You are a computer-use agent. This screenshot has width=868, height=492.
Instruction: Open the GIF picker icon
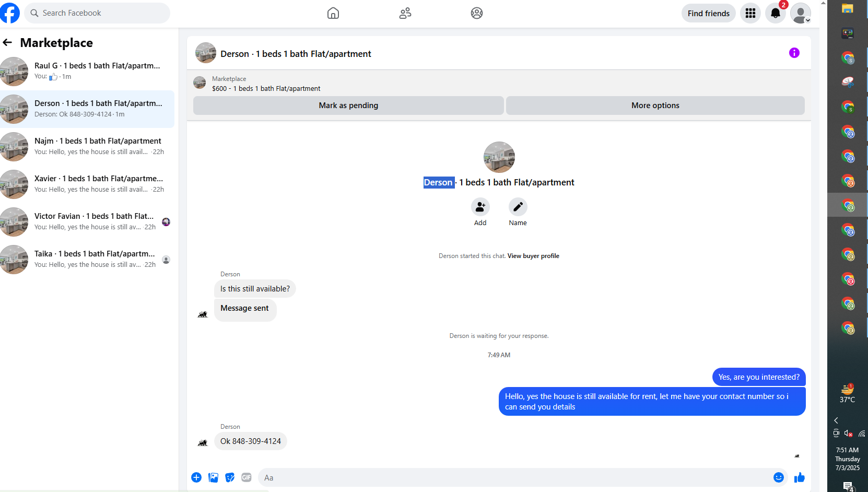tap(247, 477)
